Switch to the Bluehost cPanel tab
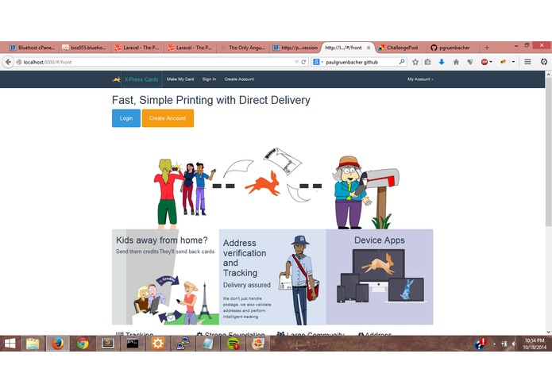 point(32,48)
